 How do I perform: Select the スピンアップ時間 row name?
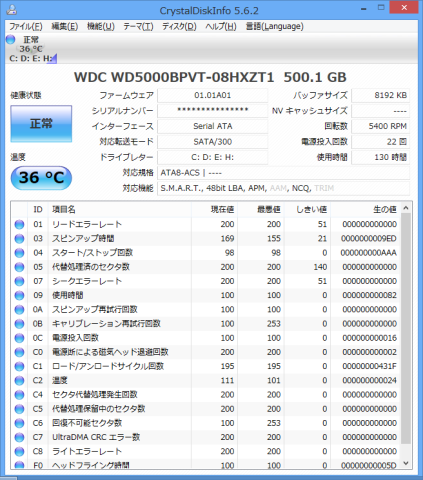click(83, 239)
